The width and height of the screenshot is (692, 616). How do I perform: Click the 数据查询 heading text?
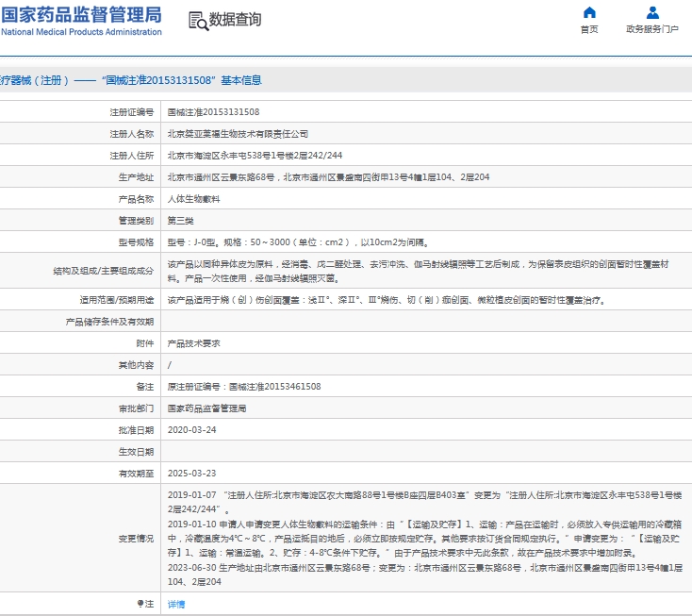tap(236, 20)
